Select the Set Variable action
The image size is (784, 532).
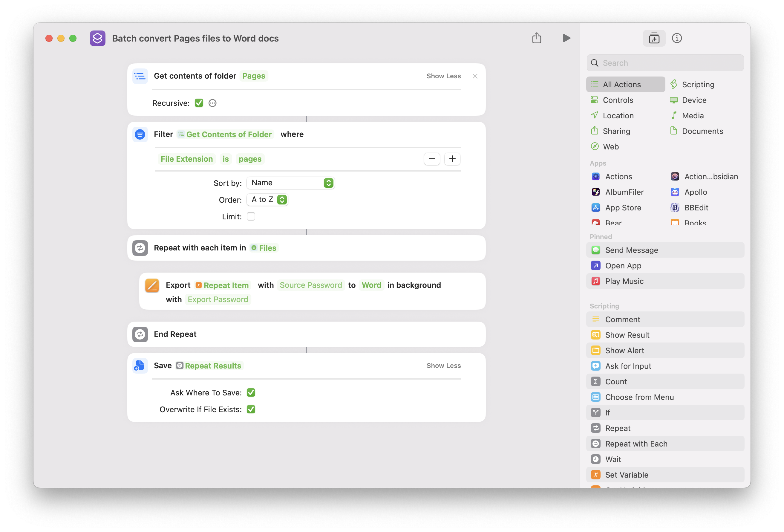(665, 475)
